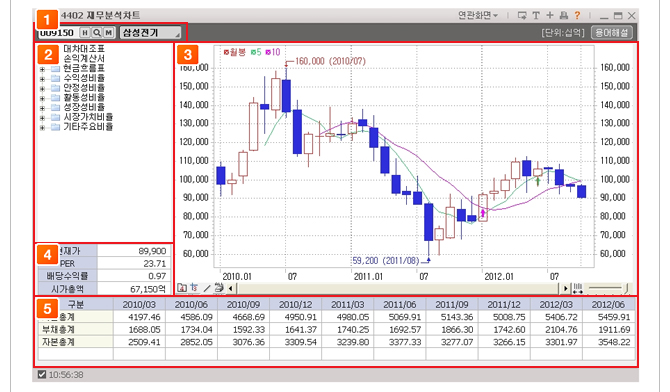670x392 pixels.
Task: Select 대차대조표 in the statement tree
Action: [84, 49]
